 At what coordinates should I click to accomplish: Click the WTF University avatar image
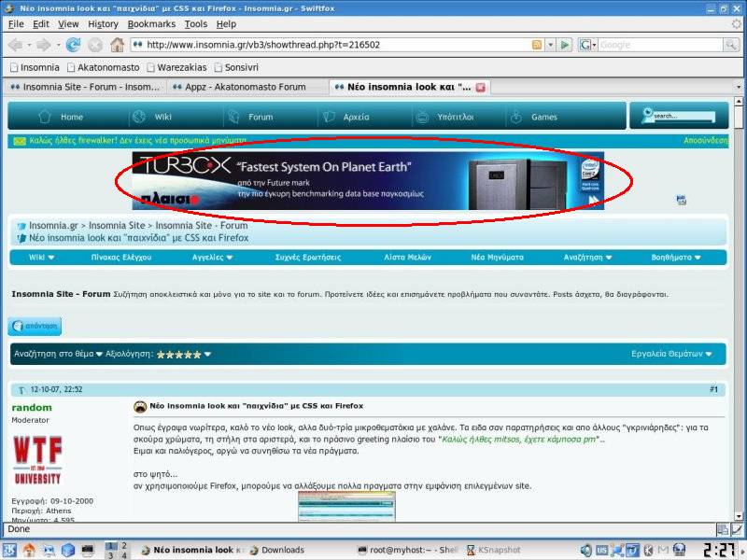37,460
